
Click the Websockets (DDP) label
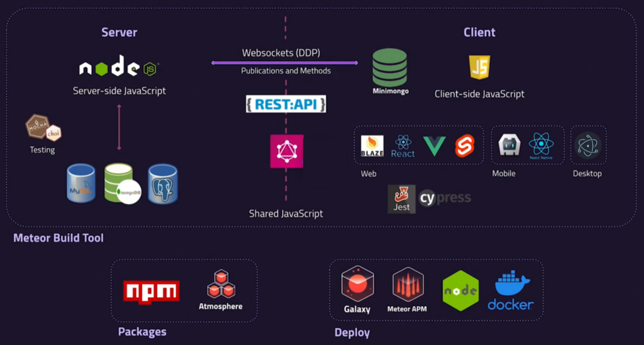click(x=281, y=53)
